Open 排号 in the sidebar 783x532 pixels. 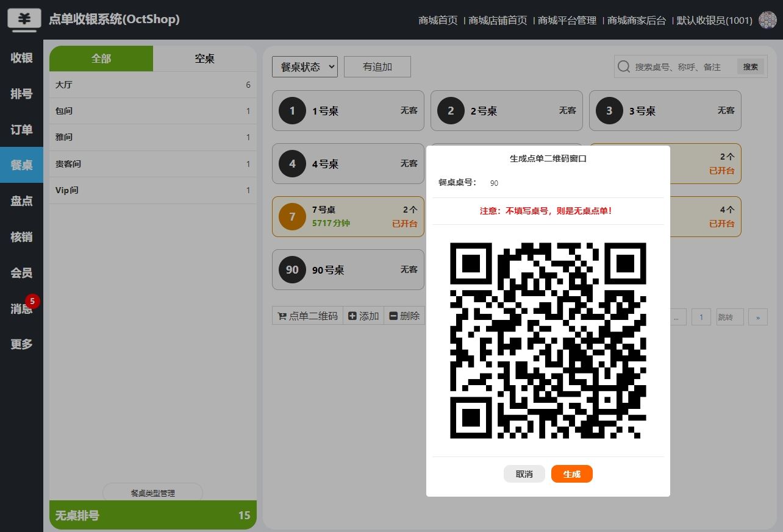(21, 94)
